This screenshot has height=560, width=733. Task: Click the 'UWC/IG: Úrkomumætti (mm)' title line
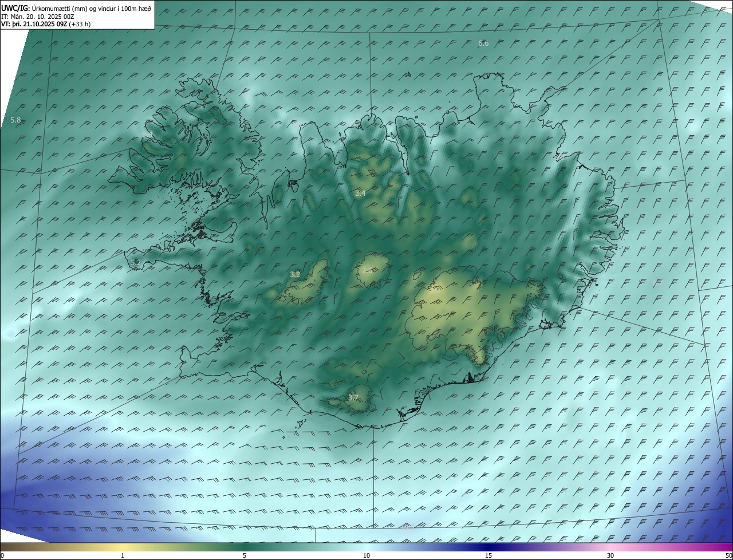tap(76, 8)
